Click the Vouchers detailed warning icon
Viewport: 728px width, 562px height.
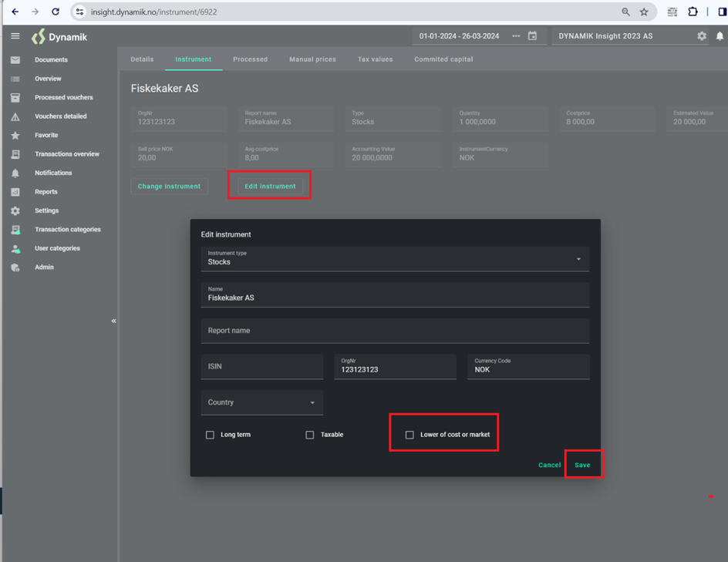pyautogui.click(x=15, y=117)
